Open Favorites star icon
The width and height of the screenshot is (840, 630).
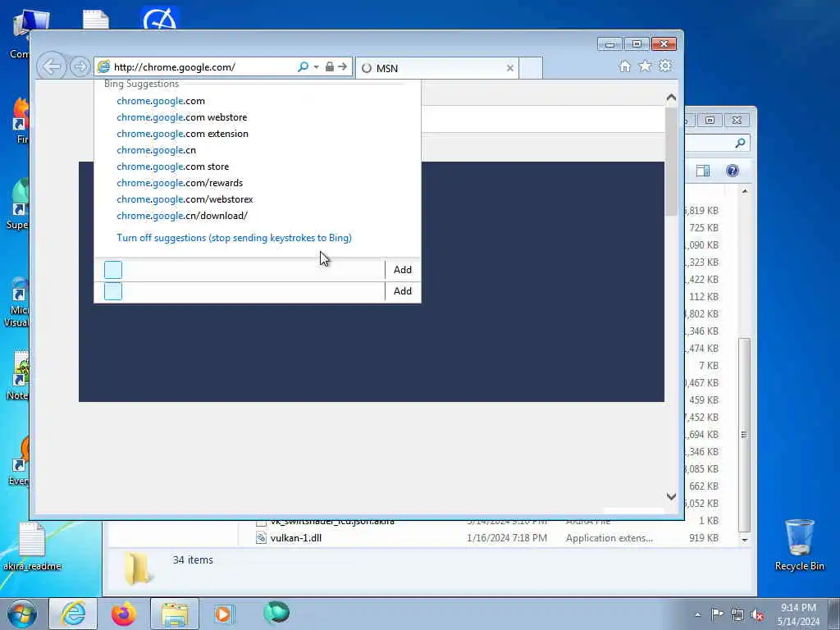(x=645, y=66)
